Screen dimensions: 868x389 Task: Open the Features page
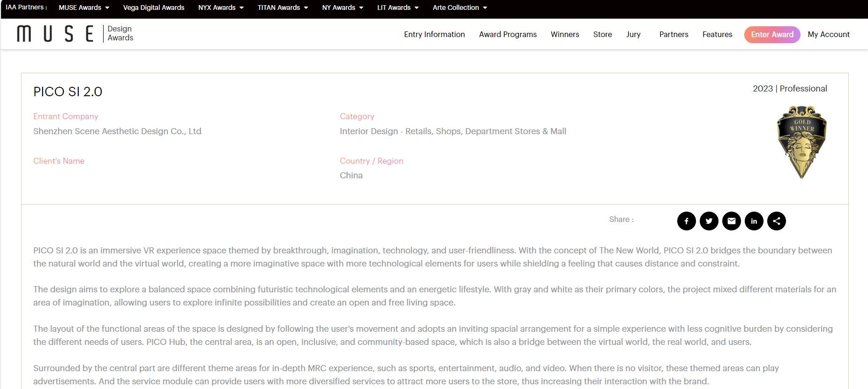click(717, 34)
